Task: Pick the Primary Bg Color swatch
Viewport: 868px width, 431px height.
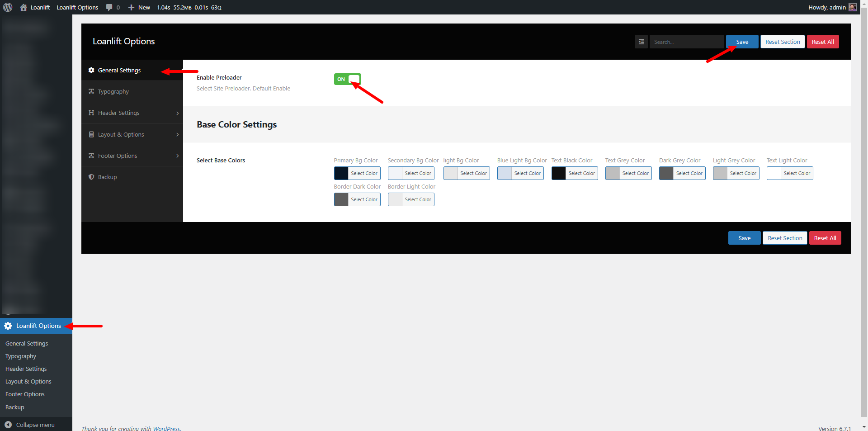Action: [x=341, y=173]
